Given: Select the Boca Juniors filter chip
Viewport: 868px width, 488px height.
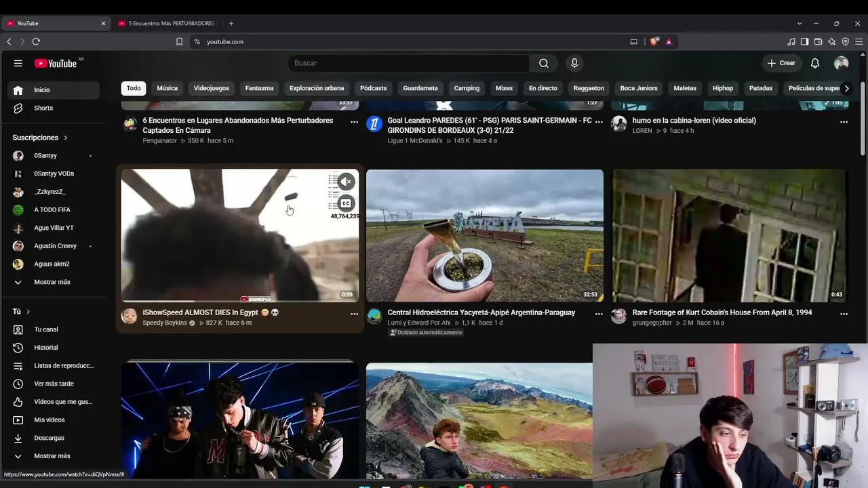Looking at the screenshot, I should pos(639,88).
